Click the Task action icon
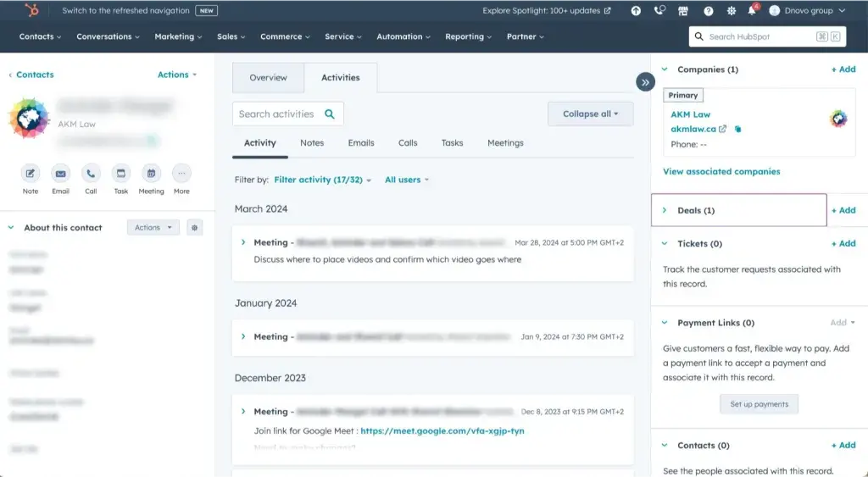868x477 pixels. 121,174
